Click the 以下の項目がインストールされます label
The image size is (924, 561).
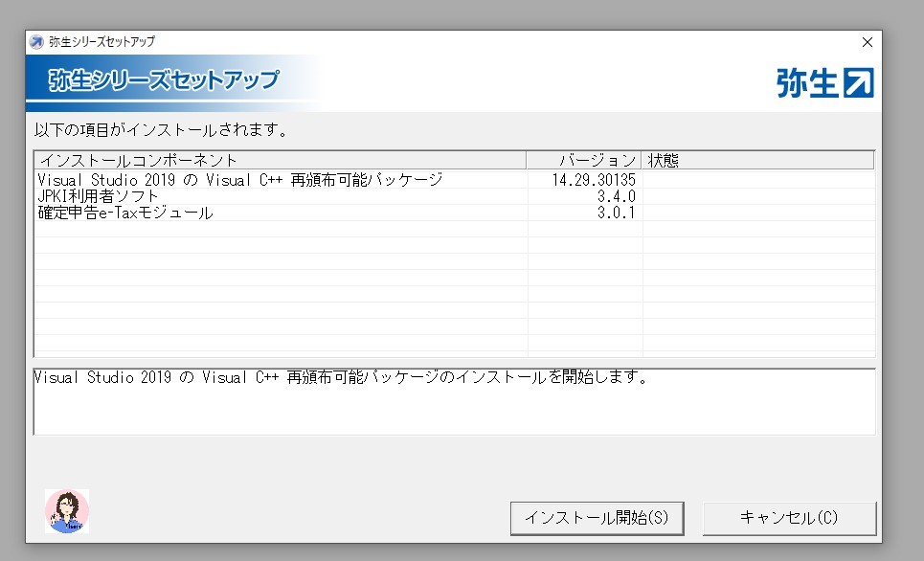point(161,129)
